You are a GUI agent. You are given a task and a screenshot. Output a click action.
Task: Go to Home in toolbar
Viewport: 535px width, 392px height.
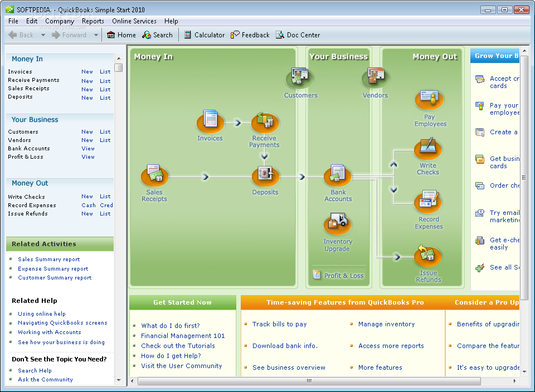(x=121, y=35)
